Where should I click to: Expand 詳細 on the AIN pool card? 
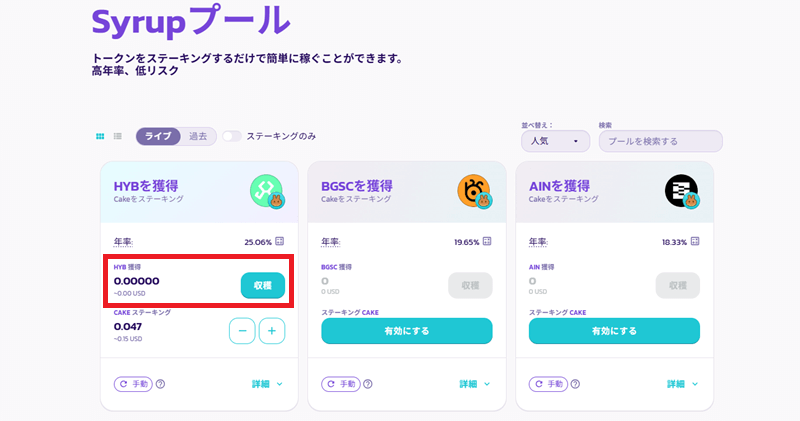click(682, 384)
